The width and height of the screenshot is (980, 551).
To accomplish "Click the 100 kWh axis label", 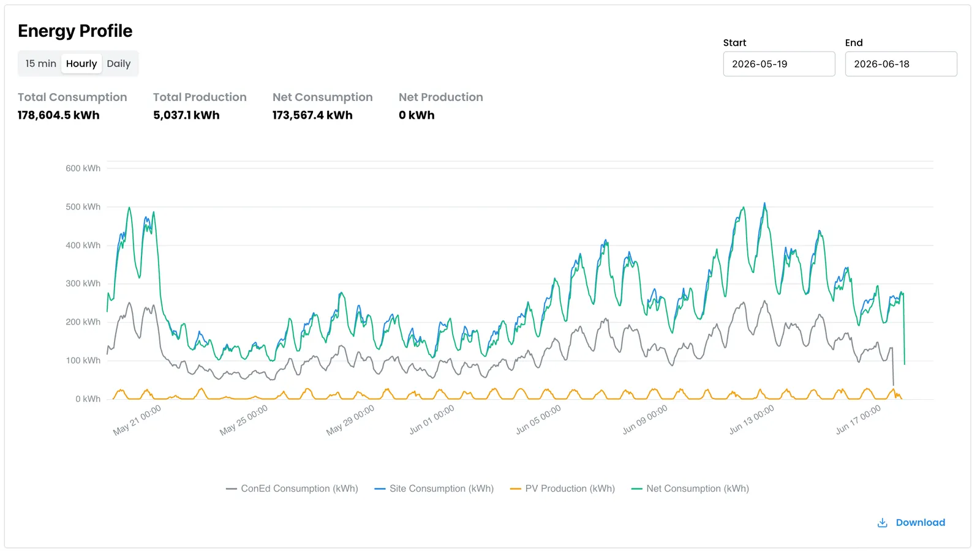I will tap(83, 361).
